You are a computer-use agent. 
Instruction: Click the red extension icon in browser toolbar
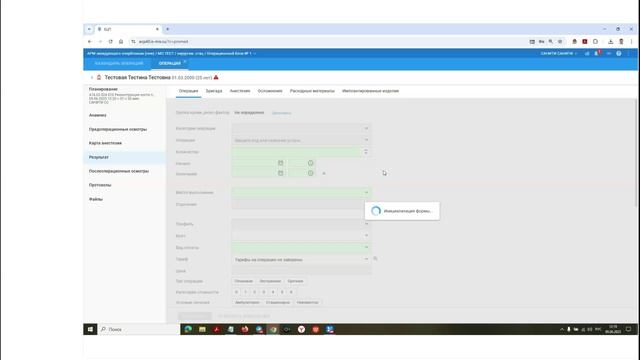[584, 41]
